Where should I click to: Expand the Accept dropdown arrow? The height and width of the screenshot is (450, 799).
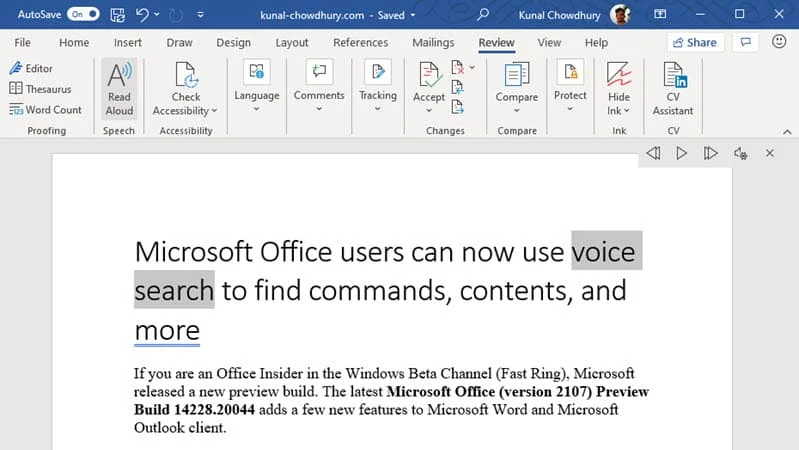(429, 111)
